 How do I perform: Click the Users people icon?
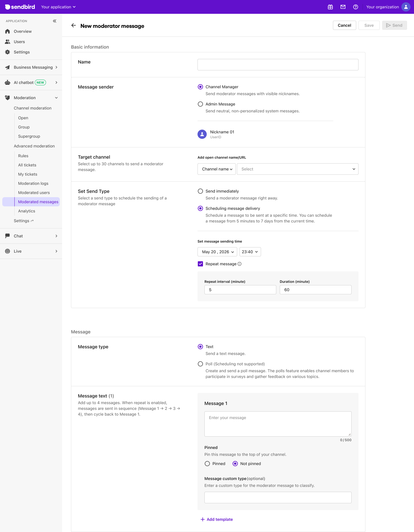pyautogui.click(x=7, y=42)
